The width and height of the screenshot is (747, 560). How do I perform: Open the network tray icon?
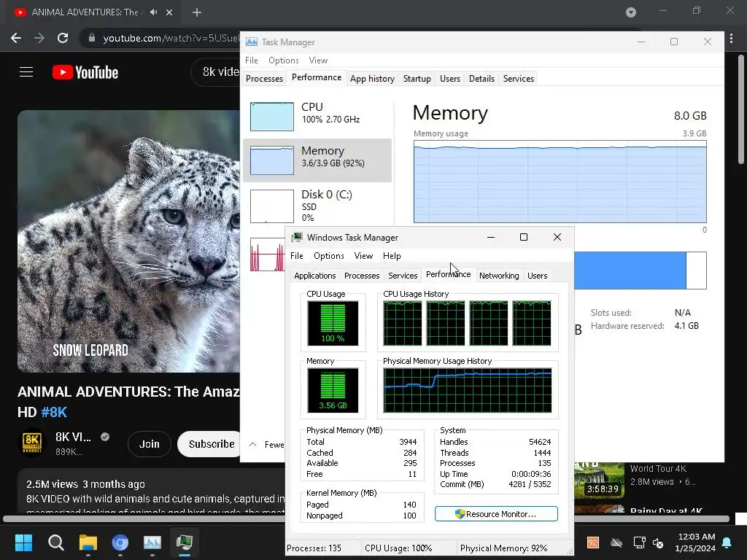click(639, 542)
